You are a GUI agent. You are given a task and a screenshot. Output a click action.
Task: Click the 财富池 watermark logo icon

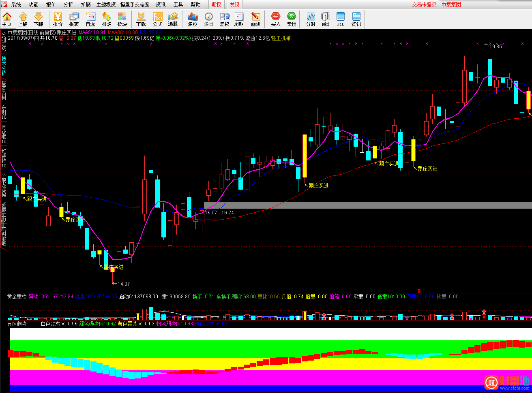(491, 382)
